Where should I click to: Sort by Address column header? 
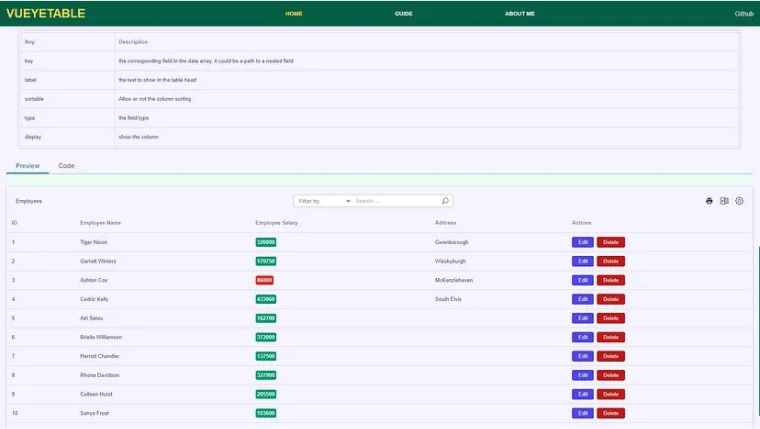445,223
